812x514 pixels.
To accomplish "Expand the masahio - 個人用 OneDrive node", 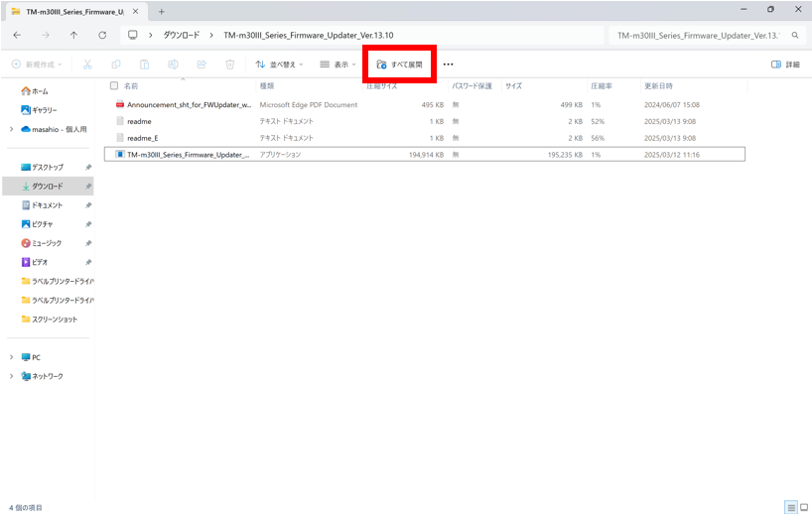I will (x=11, y=129).
